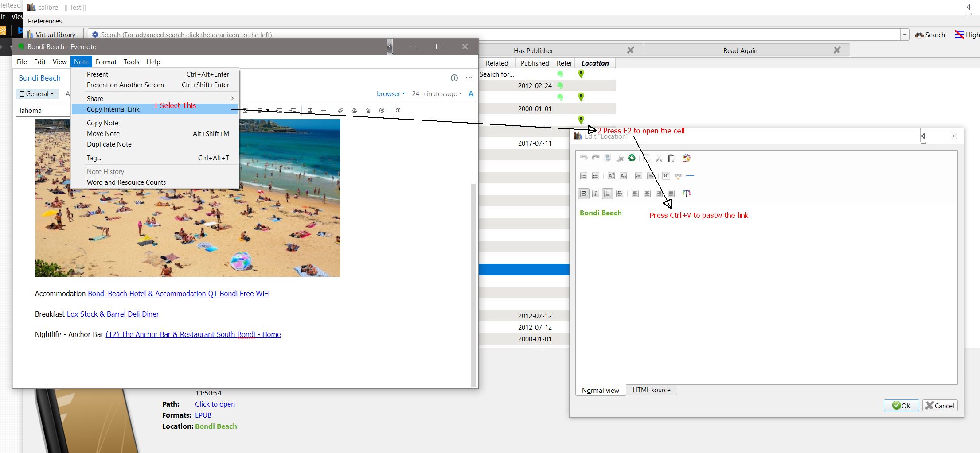
Task: Apply superscript formatting in Location editor
Action: pos(611,176)
